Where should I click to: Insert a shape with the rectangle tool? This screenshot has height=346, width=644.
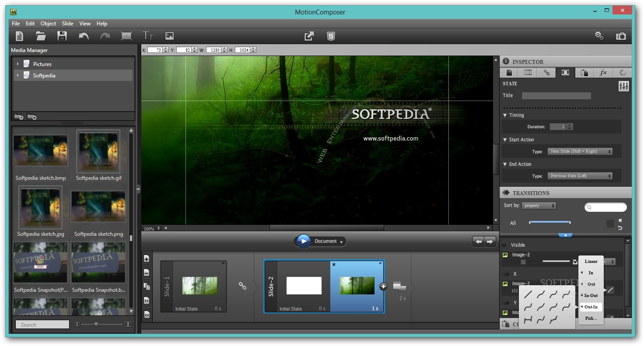click(126, 36)
